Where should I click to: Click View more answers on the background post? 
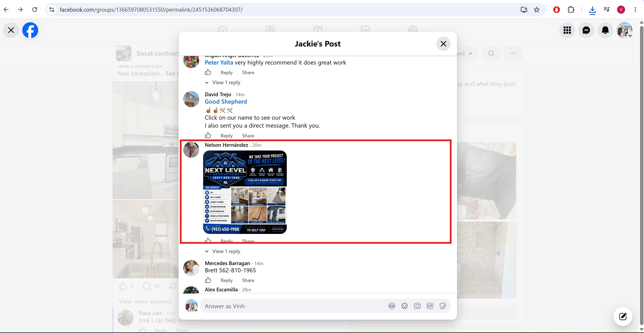click(x=145, y=301)
